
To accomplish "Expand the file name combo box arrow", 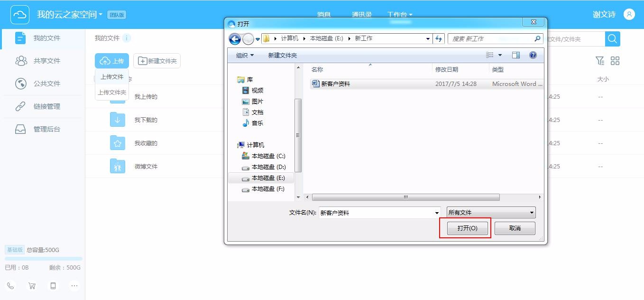I will [x=437, y=213].
